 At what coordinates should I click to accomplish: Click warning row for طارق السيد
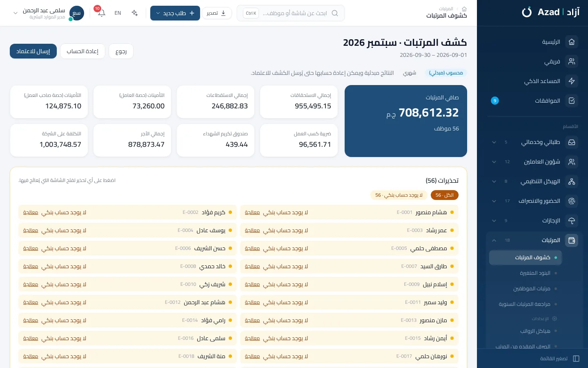pos(349,267)
